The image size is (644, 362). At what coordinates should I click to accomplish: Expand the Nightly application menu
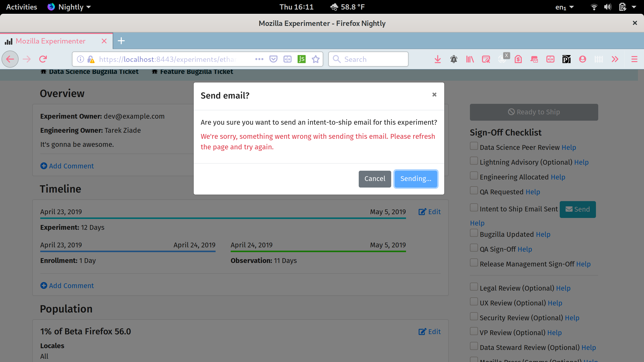(x=69, y=7)
